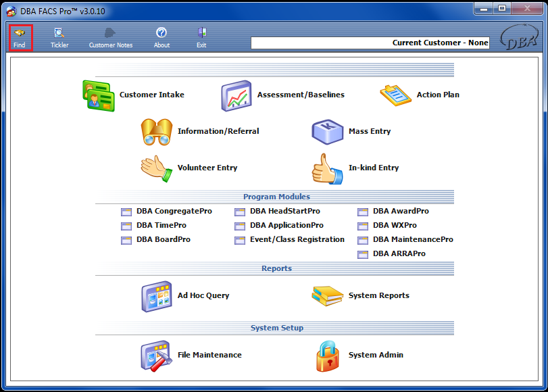Image resolution: width=548 pixels, height=392 pixels.
Task: Open the Customer Notes toolbar item
Action: coord(110,38)
